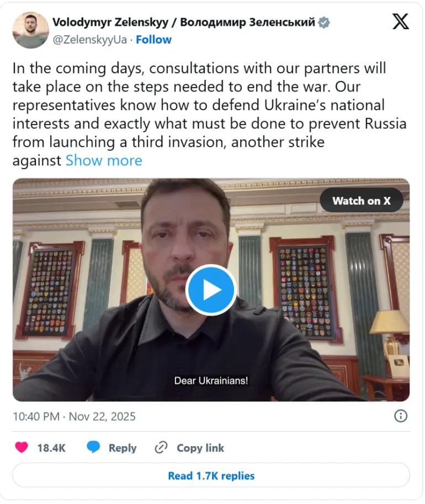Click the blue reply bubble icon

tap(93, 447)
